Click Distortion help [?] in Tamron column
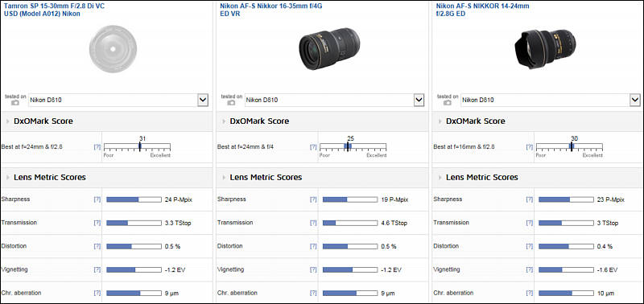Screen dimensions: 644x304 [97, 246]
